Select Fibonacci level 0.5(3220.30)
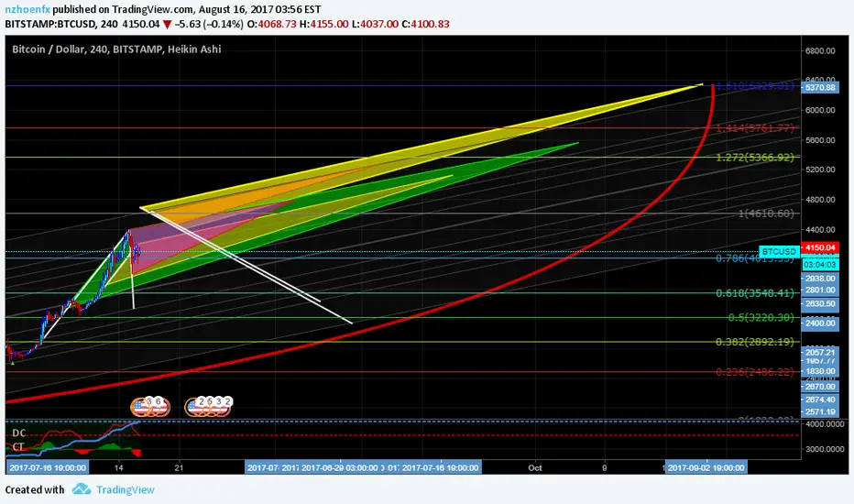854x504 pixels. (x=761, y=317)
